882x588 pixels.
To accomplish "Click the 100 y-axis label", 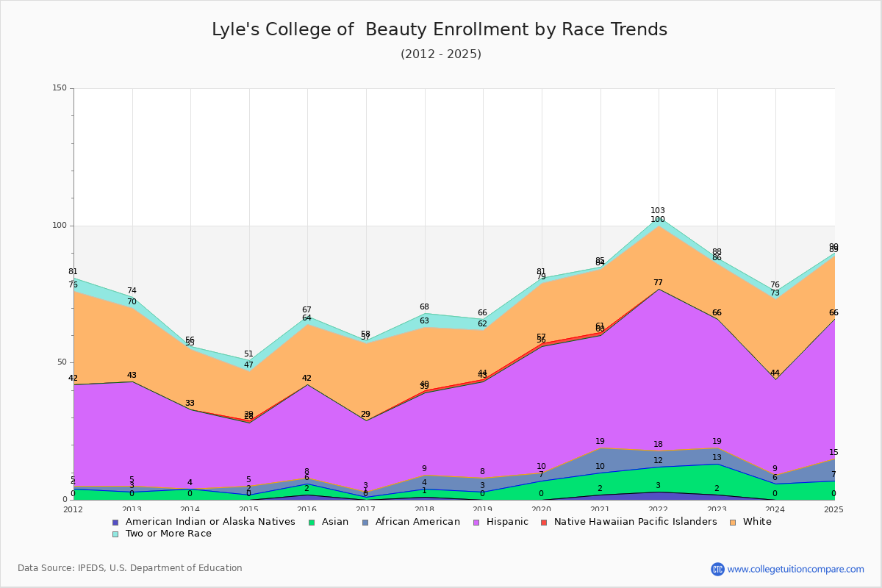I will point(59,226).
